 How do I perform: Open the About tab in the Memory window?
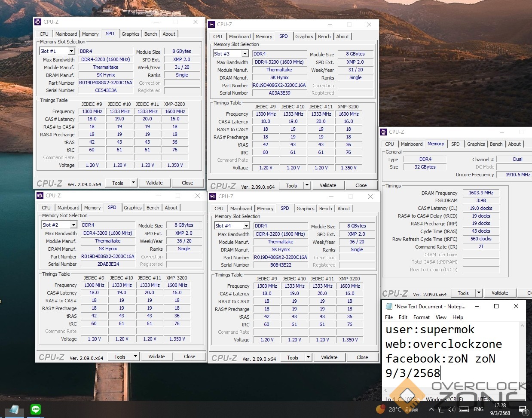pos(514,144)
